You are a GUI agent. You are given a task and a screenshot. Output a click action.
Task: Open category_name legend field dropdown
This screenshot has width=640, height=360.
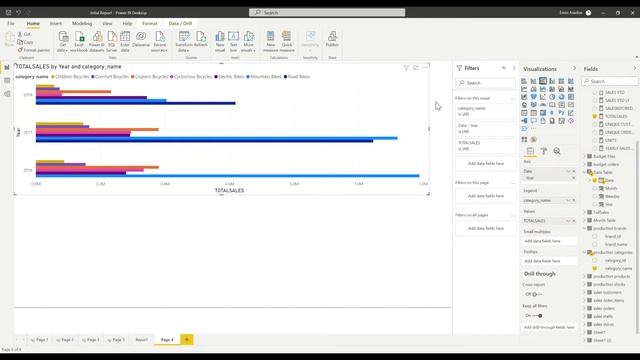[568, 200]
